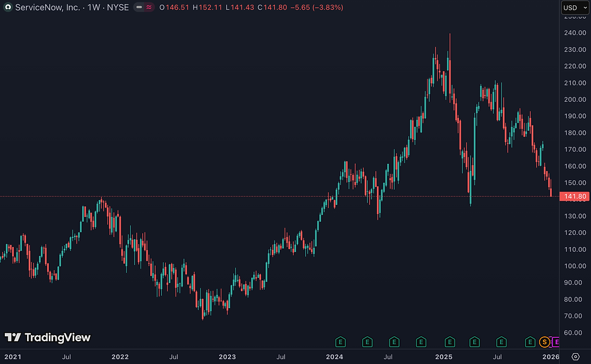Screen dimensions: 591x364
Task: Click the close value C141.80 in the header
Action: [x=272, y=8]
